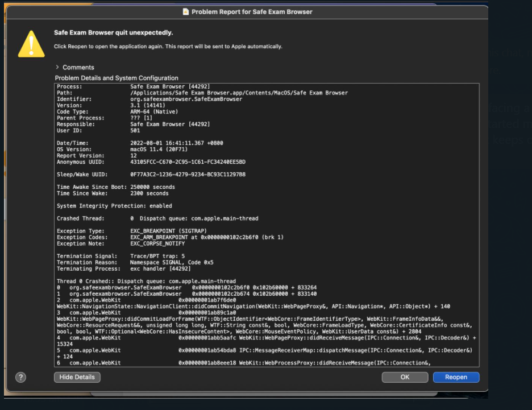
Task: Click the 'Safe Exam Browser quit unexpectedly.' heading
Action: point(113,32)
